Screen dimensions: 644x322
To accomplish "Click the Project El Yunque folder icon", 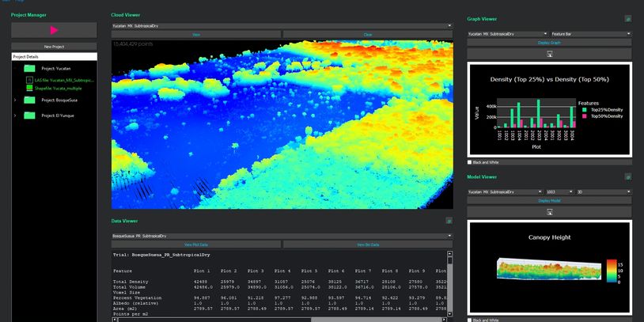I will pyautogui.click(x=29, y=116).
